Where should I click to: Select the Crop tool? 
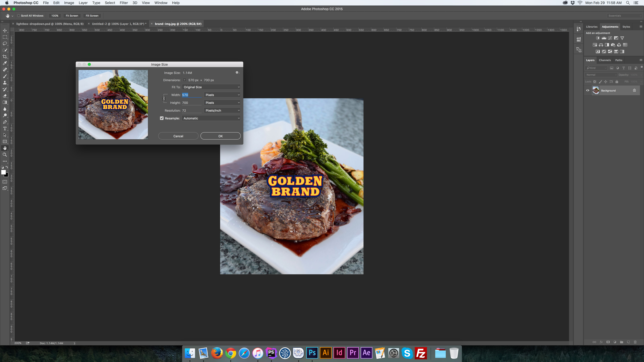(5, 57)
